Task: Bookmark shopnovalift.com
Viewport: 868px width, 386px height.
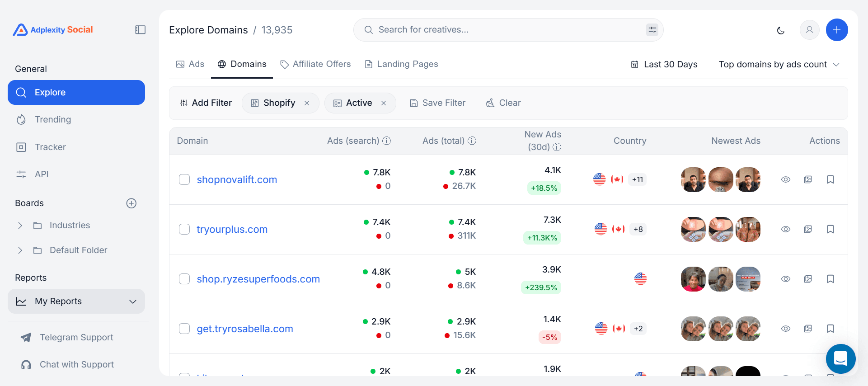Action: 830,179
